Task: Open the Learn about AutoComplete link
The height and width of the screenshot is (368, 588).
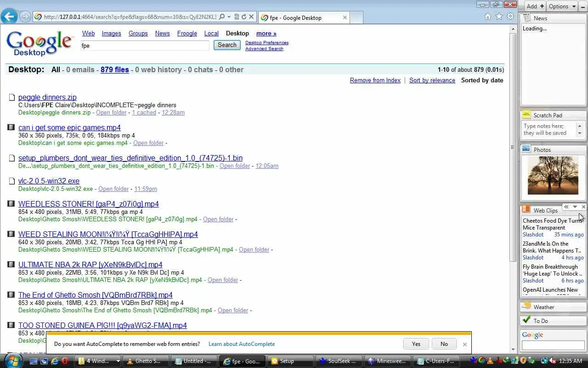Action: pos(242,344)
